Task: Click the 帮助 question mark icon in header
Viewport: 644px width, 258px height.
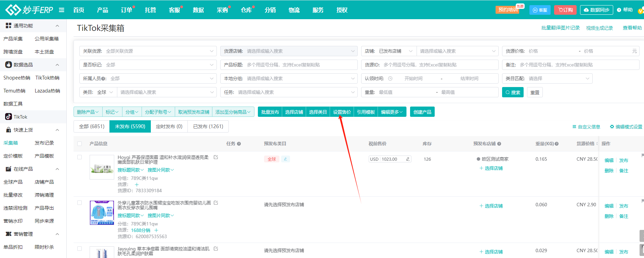Action: pos(619,10)
